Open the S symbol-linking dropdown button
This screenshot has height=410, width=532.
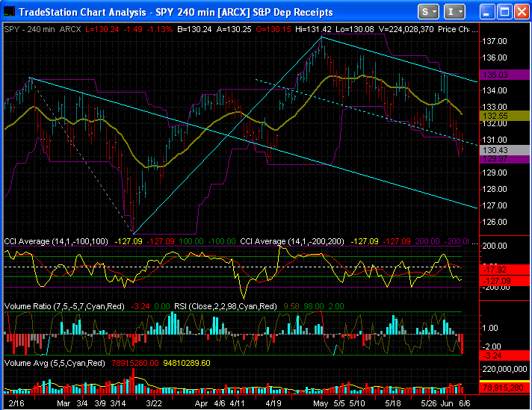coord(429,12)
